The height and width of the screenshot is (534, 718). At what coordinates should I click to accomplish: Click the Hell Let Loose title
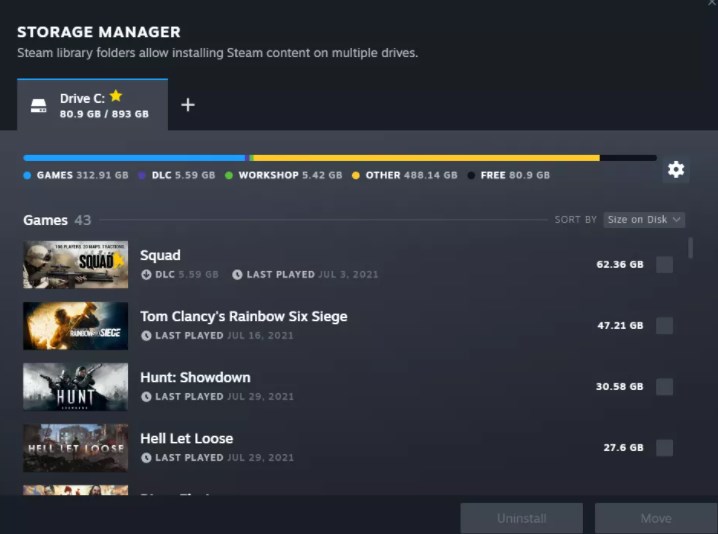click(187, 438)
